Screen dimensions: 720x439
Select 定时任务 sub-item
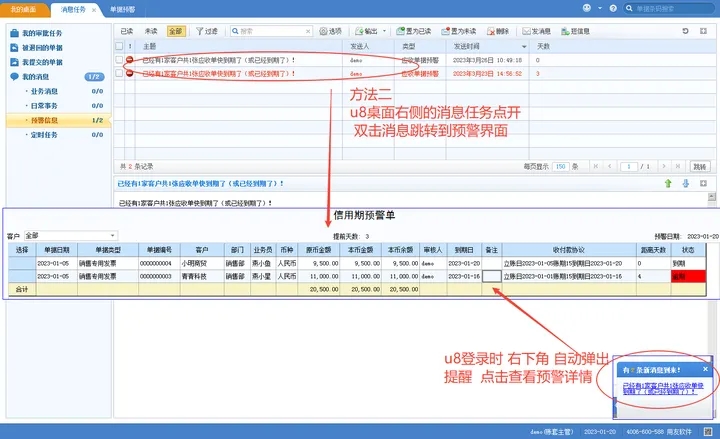click(x=44, y=135)
